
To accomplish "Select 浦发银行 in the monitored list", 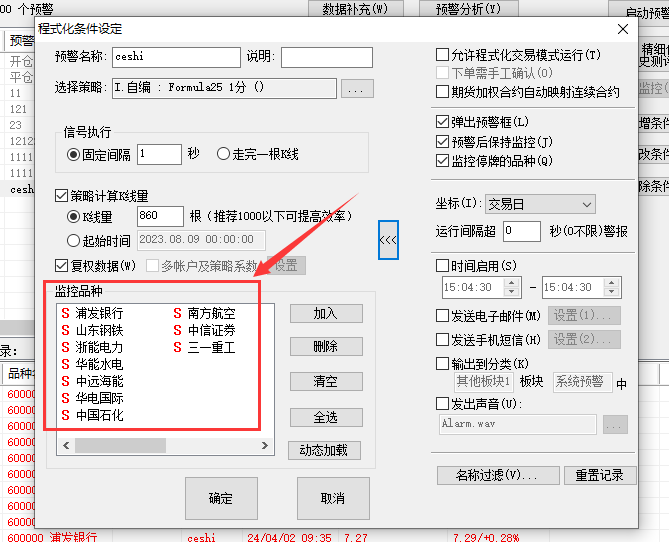I will [x=99, y=313].
